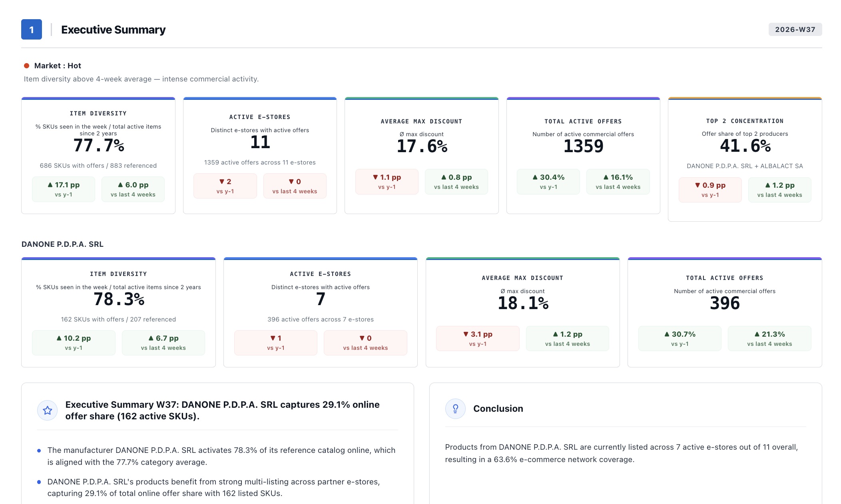Image resolution: width=841 pixels, height=504 pixels.
Task: Click the down 3.1 pp vs y-1 chip
Action: pyautogui.click(x=478, y=339)
